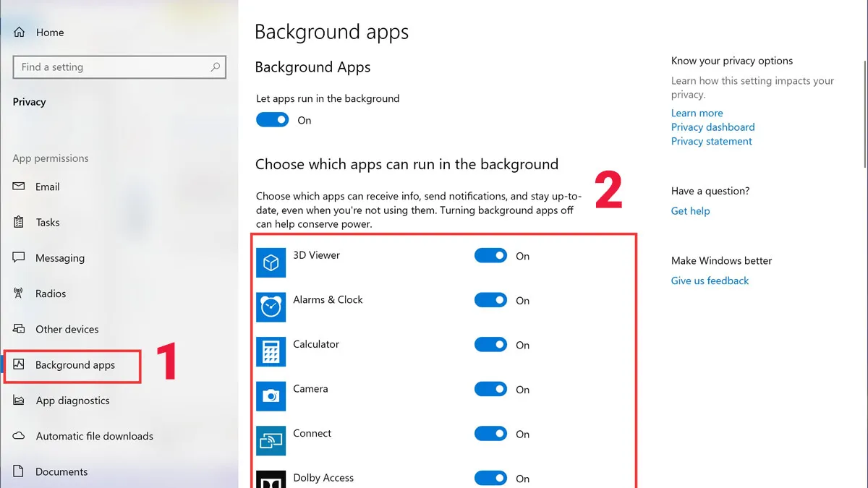Image resolution: width=868 pixels, height=488 pixels.
Task: Turn off Dolby Access background toggle
Action: point(490,478)
